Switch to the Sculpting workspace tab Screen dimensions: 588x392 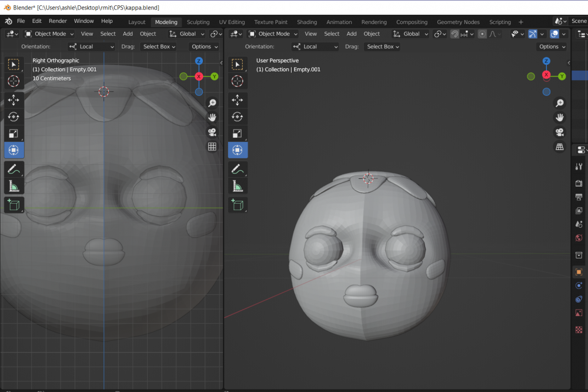(198, 22)
